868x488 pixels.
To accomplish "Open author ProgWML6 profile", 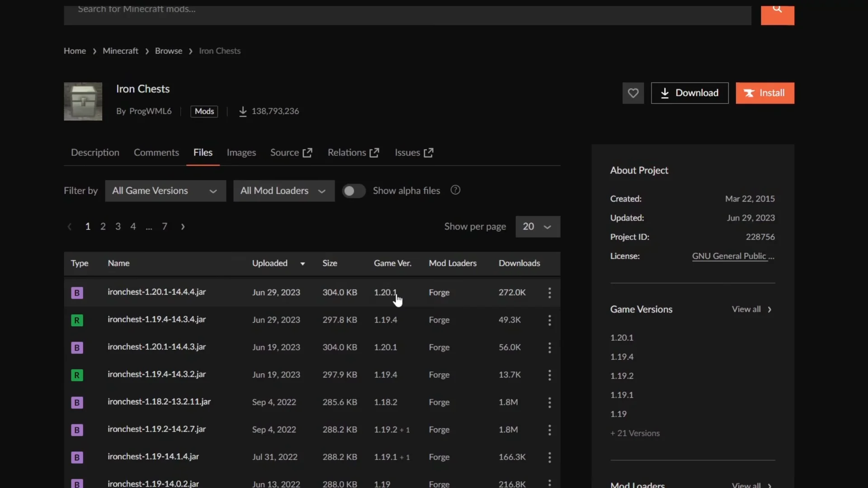I will [x=151, y=111].
